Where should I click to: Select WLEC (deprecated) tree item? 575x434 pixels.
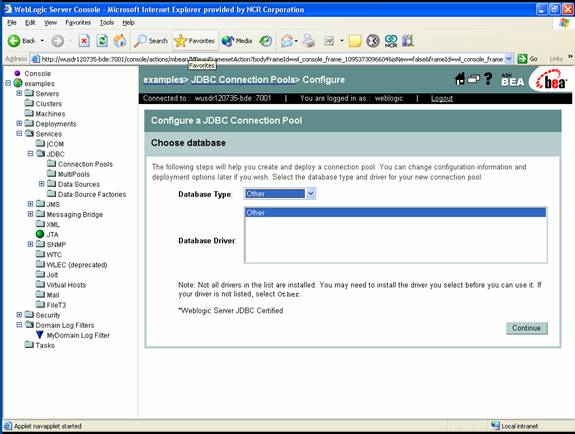(77, 265)
